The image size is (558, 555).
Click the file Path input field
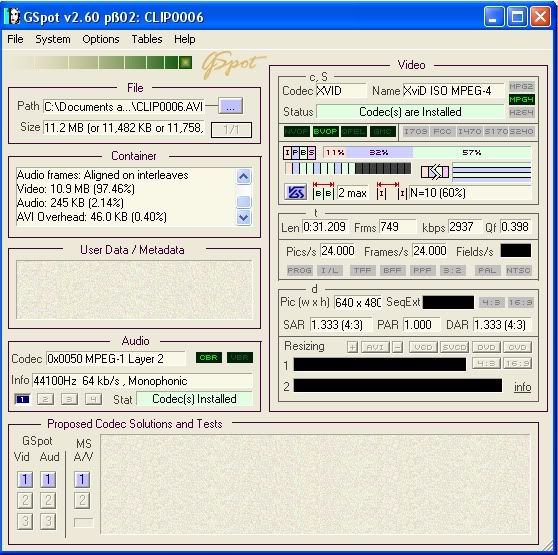click(x=123, y=106)
